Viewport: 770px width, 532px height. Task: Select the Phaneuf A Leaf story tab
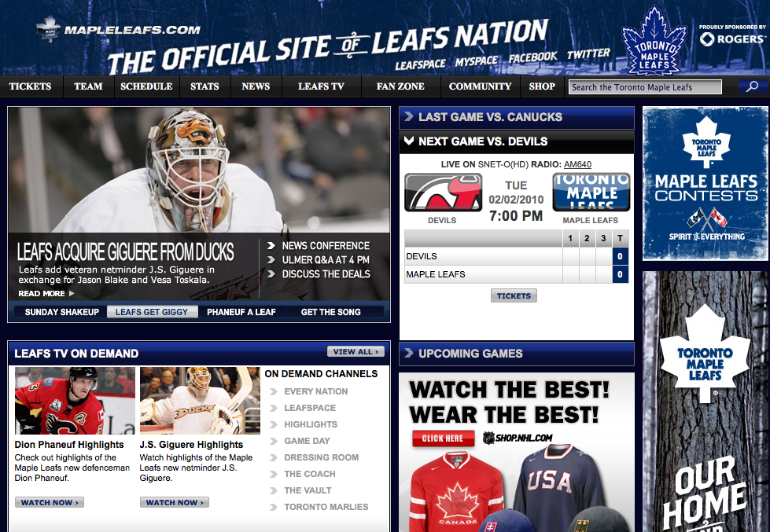pyautogui.click(x=241, y=312)
